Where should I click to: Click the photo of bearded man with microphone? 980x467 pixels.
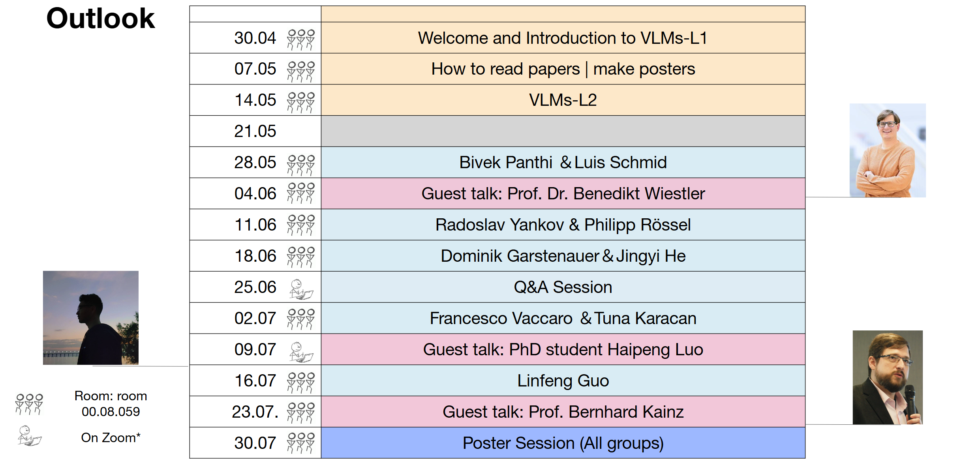point(888,377)
